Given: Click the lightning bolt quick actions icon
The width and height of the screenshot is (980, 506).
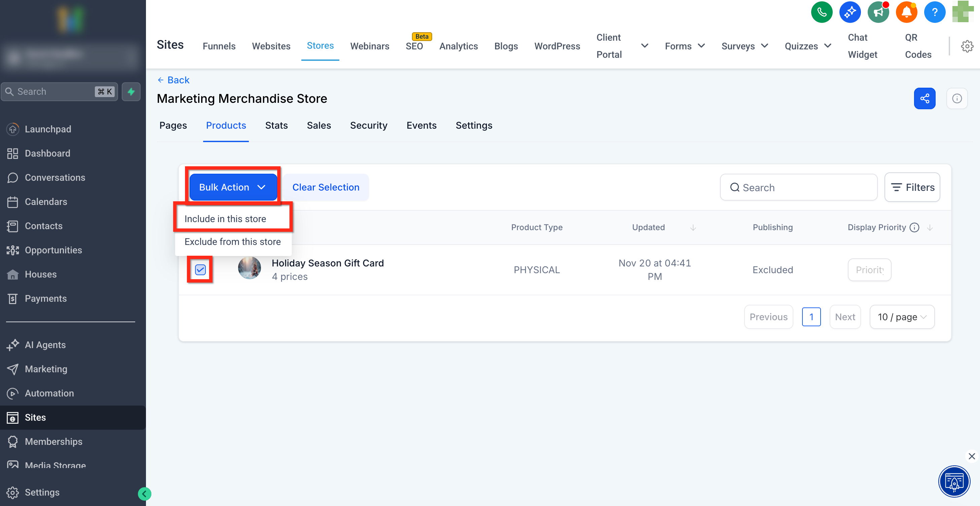Looking at the screenshot, I should click(131, 92).
